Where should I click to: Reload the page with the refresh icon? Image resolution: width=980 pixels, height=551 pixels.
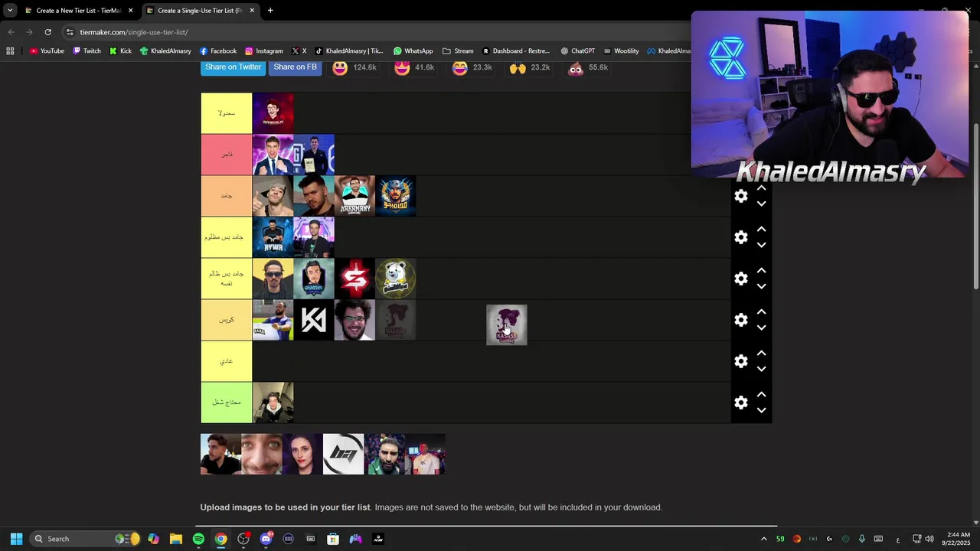(47, 32)
